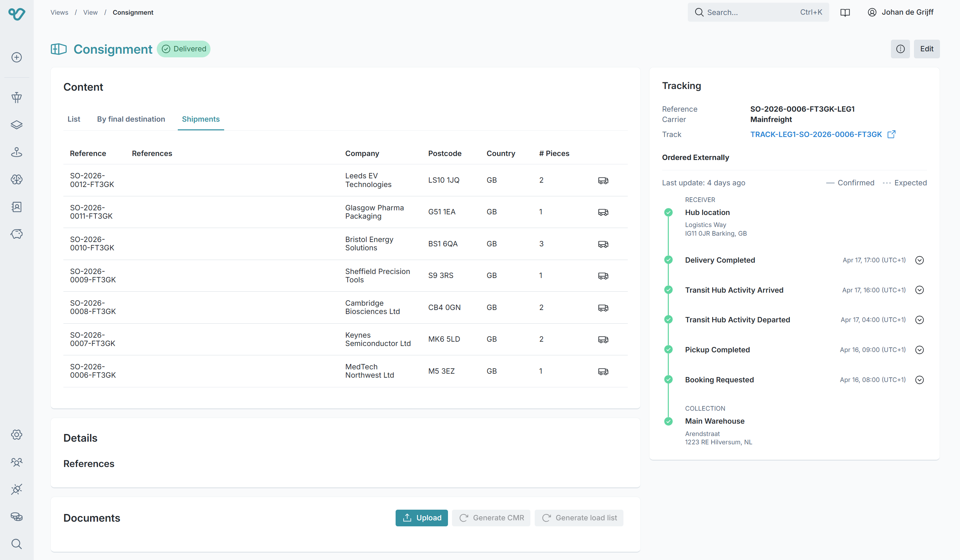Expand the Booking Requested event details
Screen dimensions: 960x560
pos(919,380)
